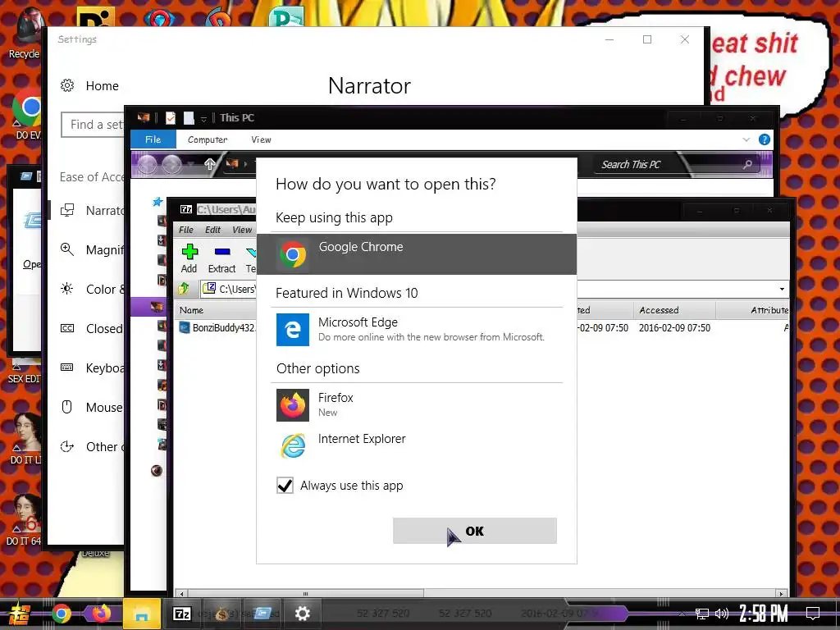Screen dimensions: 840x630
Task: Click the 2:58 PM taskbar clock
Action: (764, 614)
